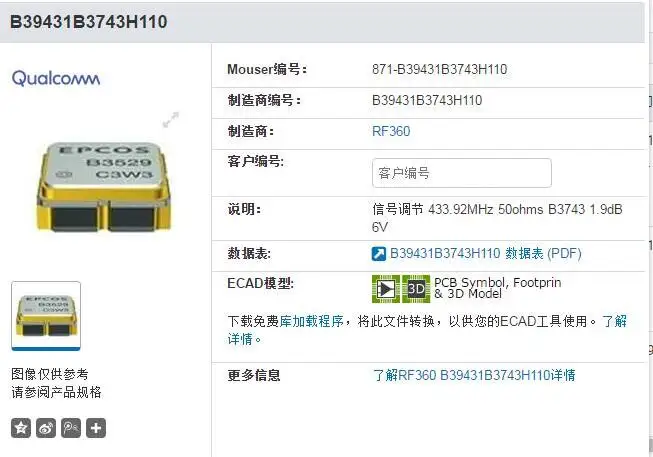Click the B39431B3743H110 page title
This screenshot has width=653, height=457.
88,22
